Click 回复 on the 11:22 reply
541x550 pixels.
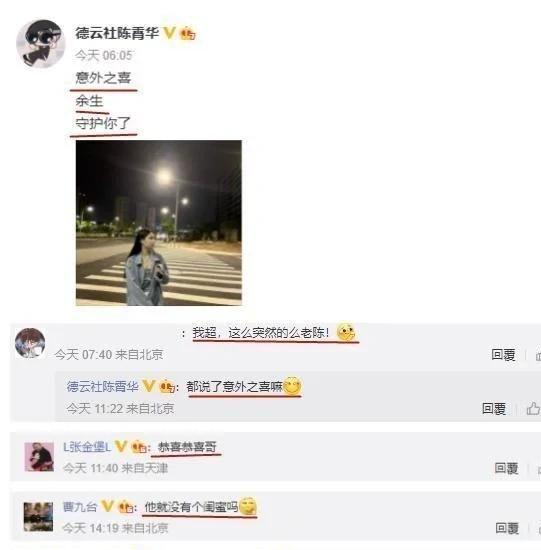[x=494, y=409]
